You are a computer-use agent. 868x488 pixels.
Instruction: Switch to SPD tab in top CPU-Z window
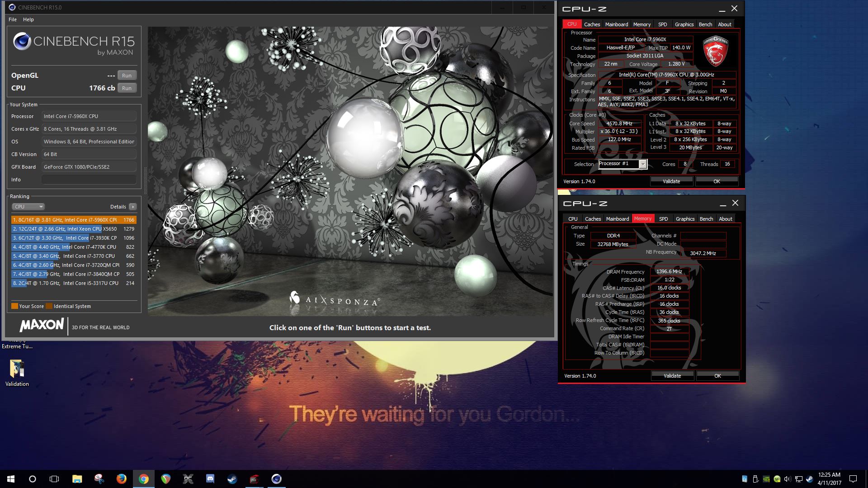(x=663, y=24)
